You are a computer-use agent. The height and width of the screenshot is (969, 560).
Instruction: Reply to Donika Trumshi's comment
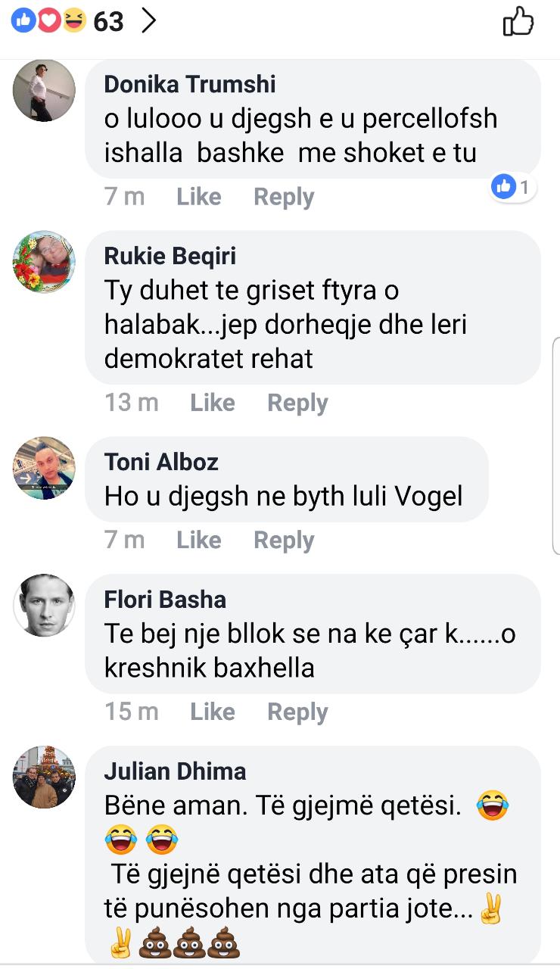pos(284,197)
